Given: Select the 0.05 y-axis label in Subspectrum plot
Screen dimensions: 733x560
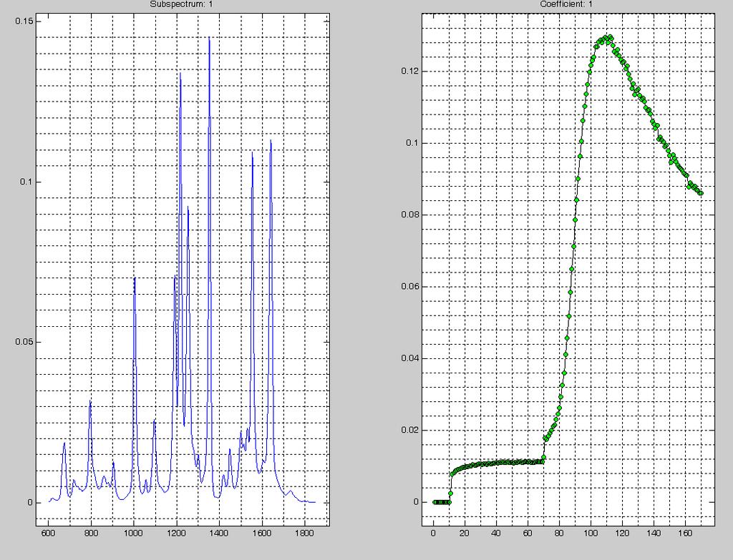Looking at the screenshot, I should point(24,342).
